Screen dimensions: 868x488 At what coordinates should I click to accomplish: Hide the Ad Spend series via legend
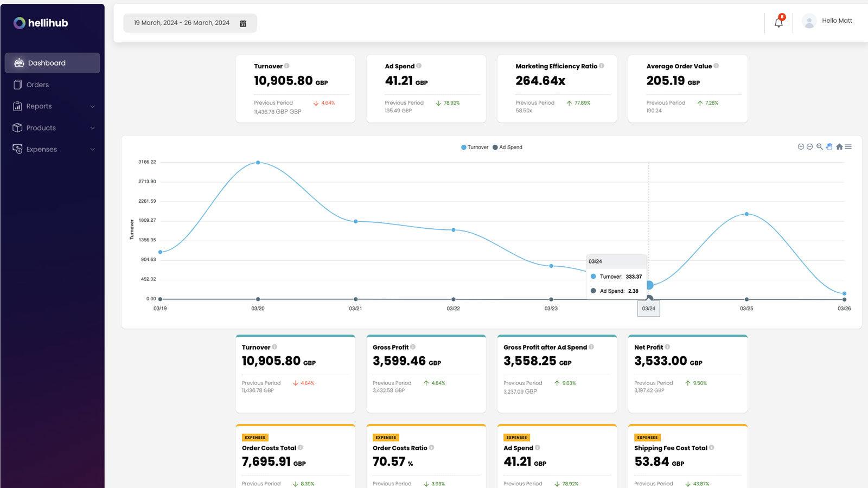pos(507,147)
